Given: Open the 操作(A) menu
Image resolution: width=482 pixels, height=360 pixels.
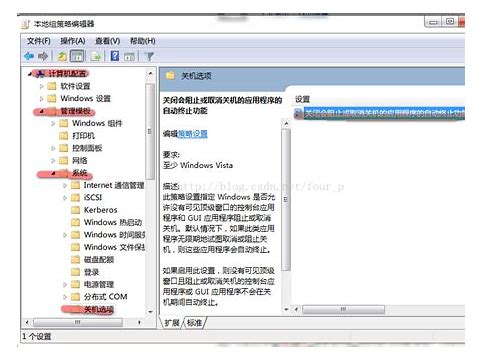Looking at the screenshot, I should pyautogui.click(x=73, y=41).
